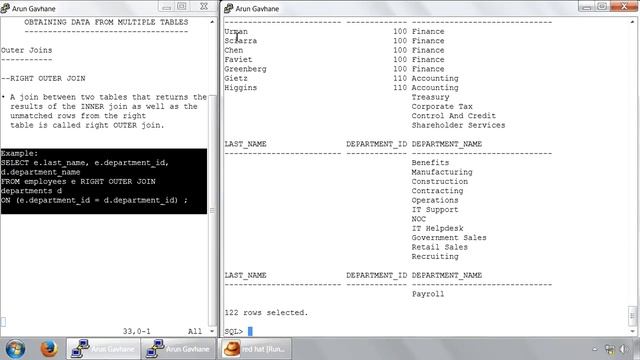Click 'Contracting' department row
The height and width of the screenshot is (360, 640).
[x=438, y=191]
